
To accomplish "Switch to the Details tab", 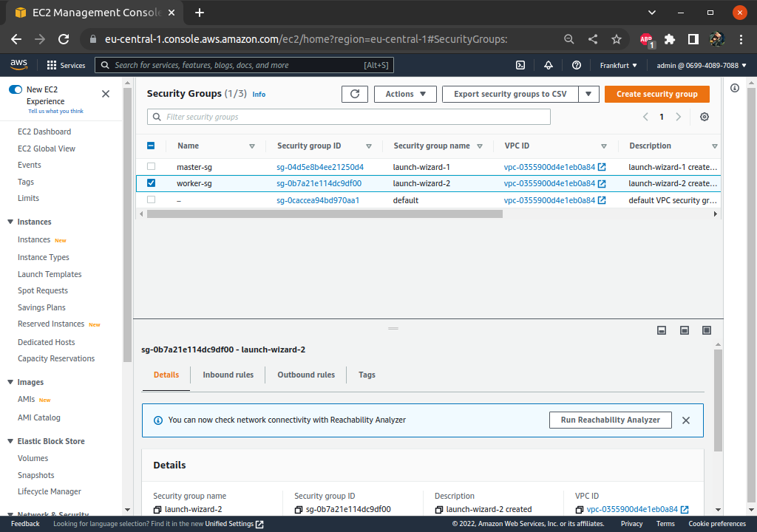I will pyautogui.click(x=166, y=375).
